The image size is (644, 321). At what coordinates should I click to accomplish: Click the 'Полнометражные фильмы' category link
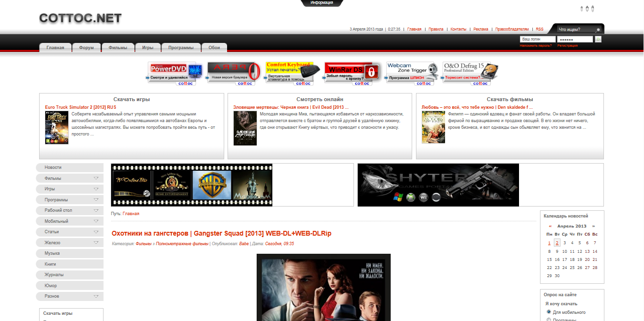pyautogui.click(x=182, y=244)
